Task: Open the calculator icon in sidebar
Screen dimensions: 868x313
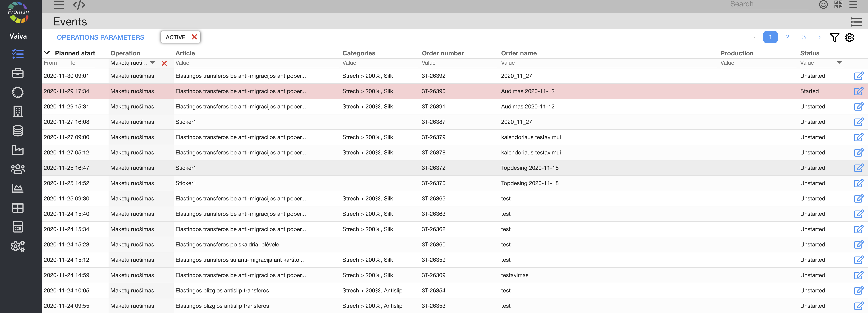Action: point(18,227)
